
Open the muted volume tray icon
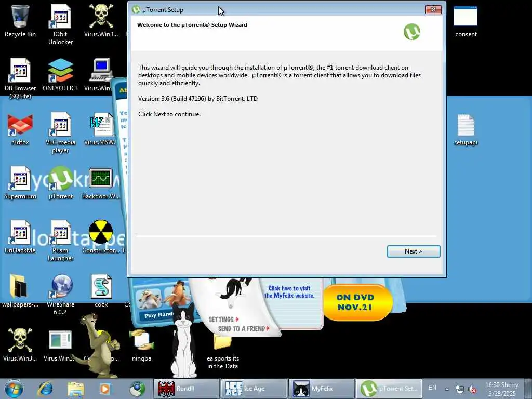(x=472, y=389)
